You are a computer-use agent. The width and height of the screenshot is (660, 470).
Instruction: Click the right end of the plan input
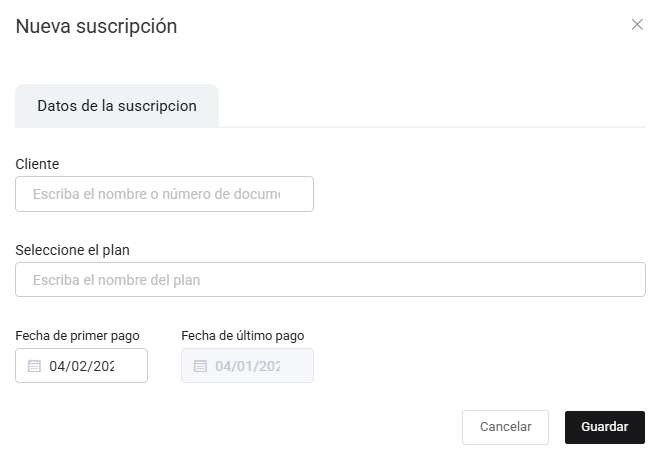[x=625, y=280]
